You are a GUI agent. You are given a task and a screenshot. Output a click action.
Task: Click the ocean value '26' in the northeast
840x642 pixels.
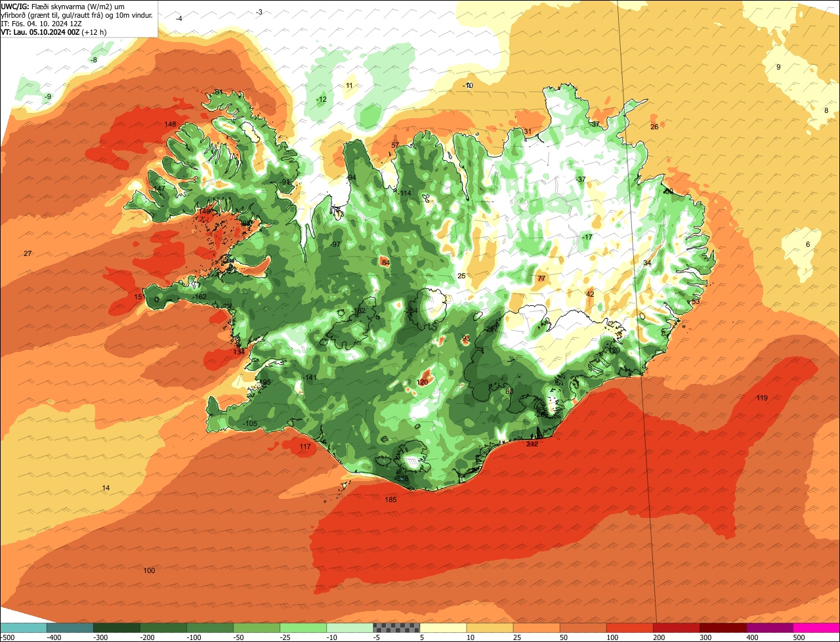654,127
